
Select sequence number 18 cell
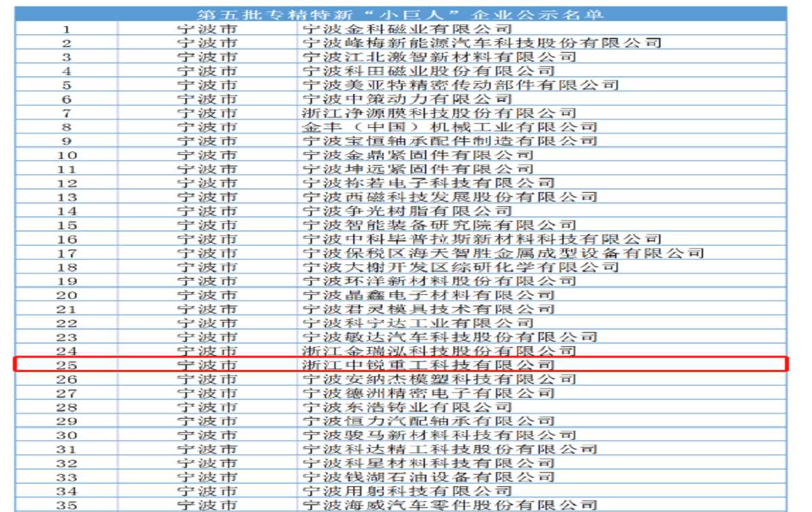(66, 267)
